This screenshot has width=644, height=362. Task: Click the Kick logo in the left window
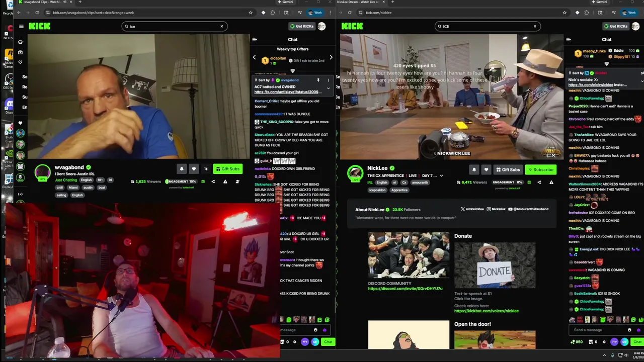coord(39,26)
